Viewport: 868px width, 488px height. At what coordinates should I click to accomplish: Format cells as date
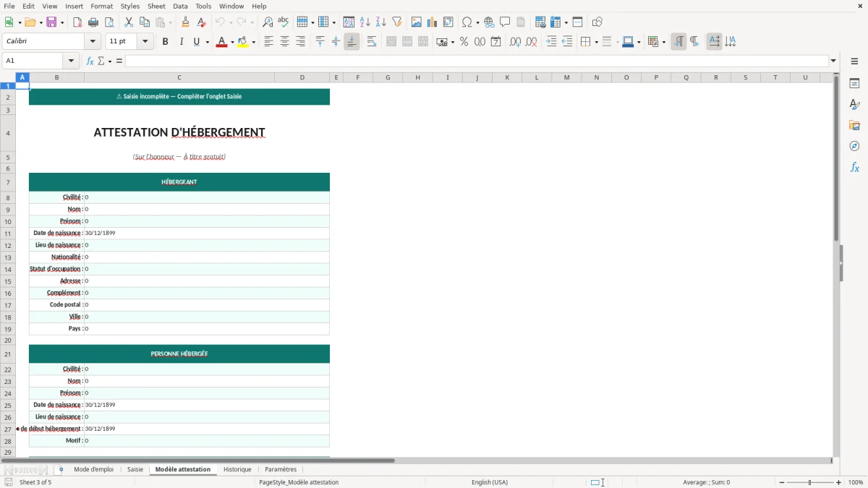click(x=495, y=42)
